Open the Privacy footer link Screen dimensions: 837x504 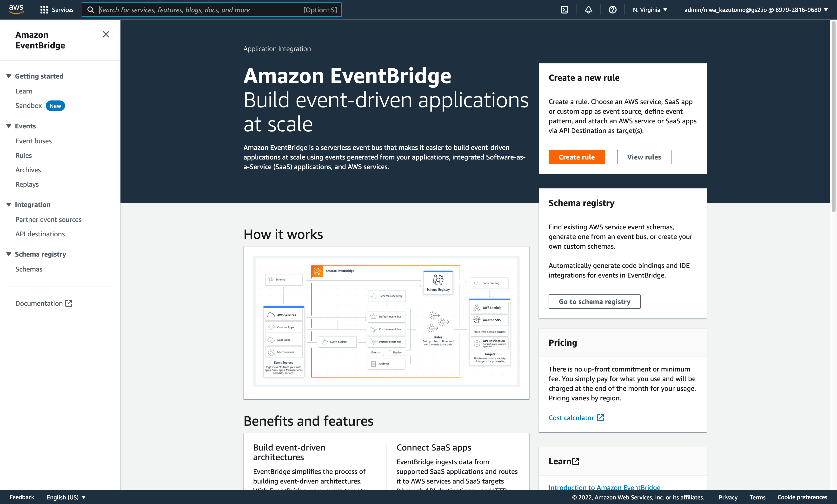pos(728,497)
